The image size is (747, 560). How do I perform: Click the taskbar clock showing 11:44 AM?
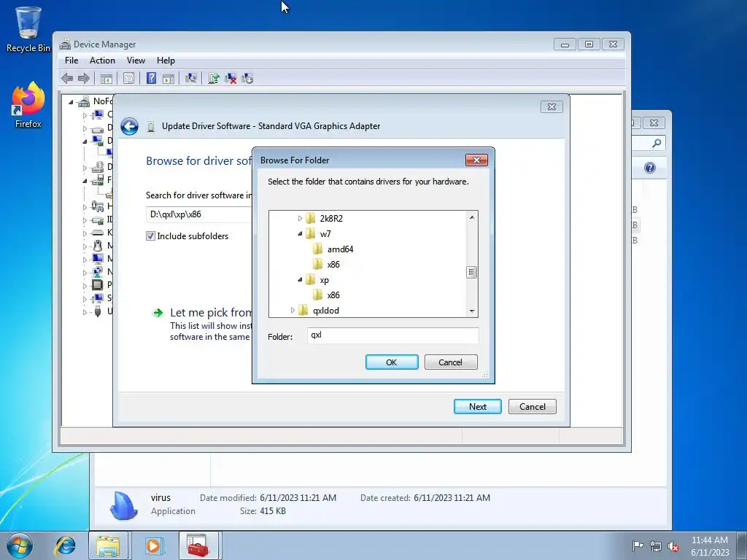click(709, 545)
